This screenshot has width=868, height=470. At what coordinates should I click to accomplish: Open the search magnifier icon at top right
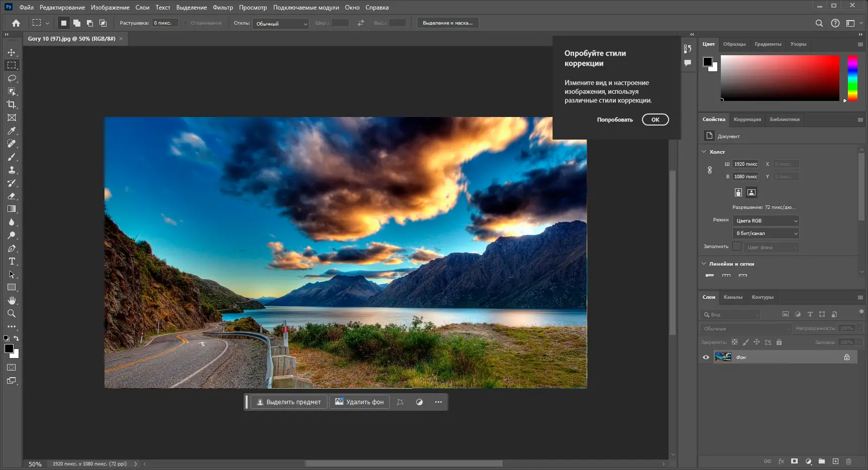coord(819,23)
